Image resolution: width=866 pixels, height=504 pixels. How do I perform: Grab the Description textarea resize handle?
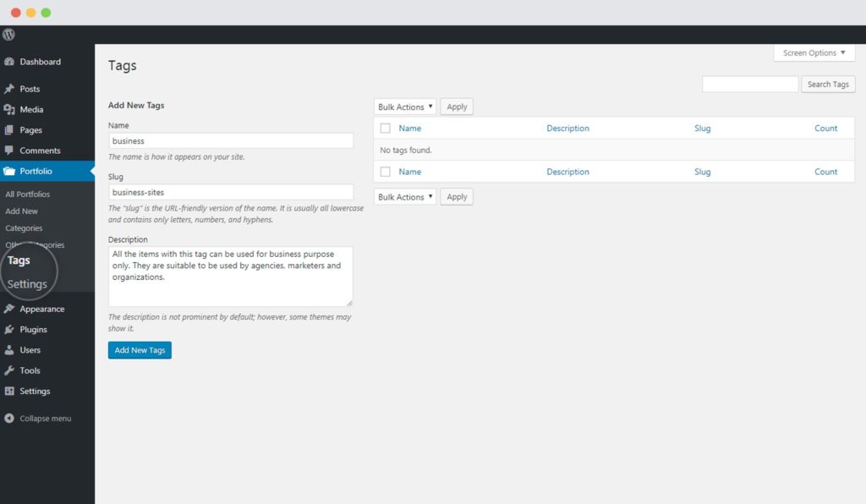pos(349,303)
